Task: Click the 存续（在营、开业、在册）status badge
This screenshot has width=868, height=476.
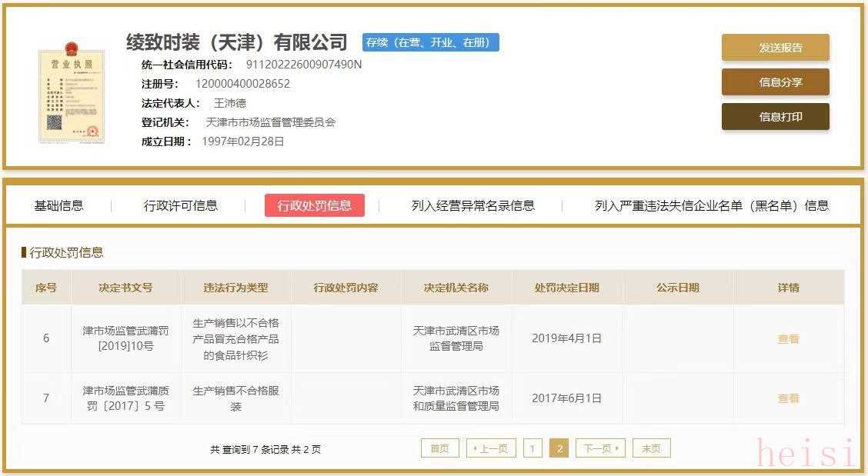Action: coord(430,42)
